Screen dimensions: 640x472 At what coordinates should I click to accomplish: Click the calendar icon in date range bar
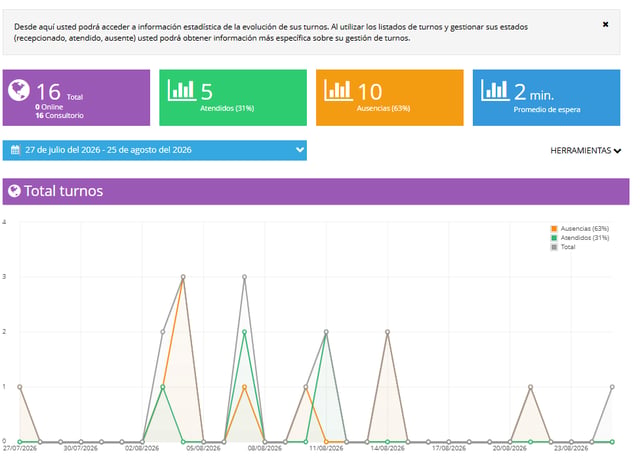(15, 150)
